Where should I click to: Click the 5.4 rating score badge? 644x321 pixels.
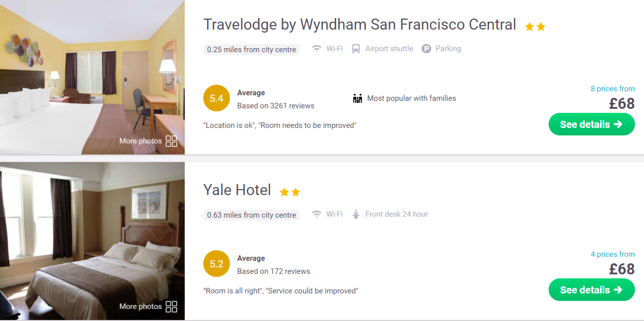(x=216, y=99)
